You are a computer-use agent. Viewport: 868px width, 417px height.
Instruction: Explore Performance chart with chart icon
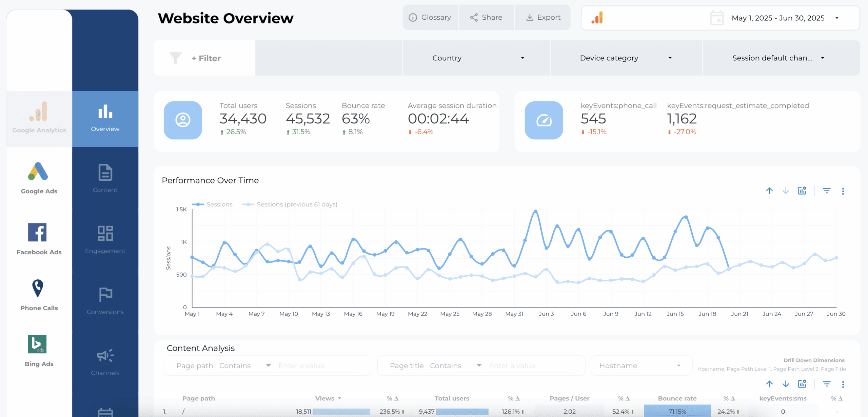pos(802,191)
